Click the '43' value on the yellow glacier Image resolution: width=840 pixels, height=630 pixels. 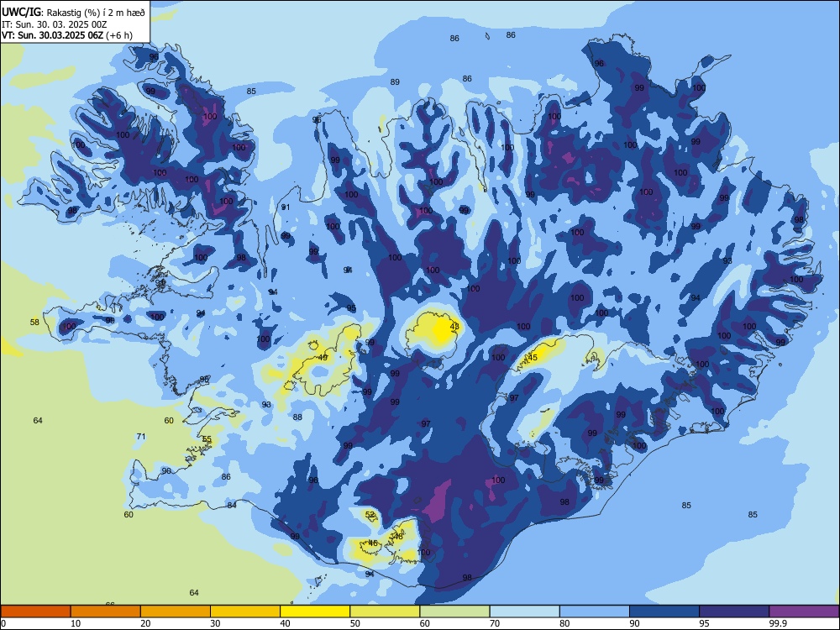pyautogui.click(x=454, y=326)
